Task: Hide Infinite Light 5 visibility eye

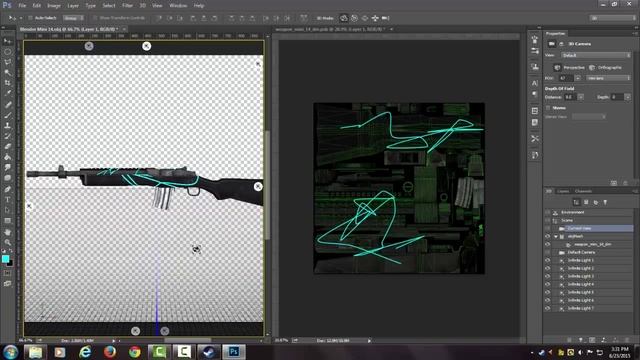Action: click(547, 292)
